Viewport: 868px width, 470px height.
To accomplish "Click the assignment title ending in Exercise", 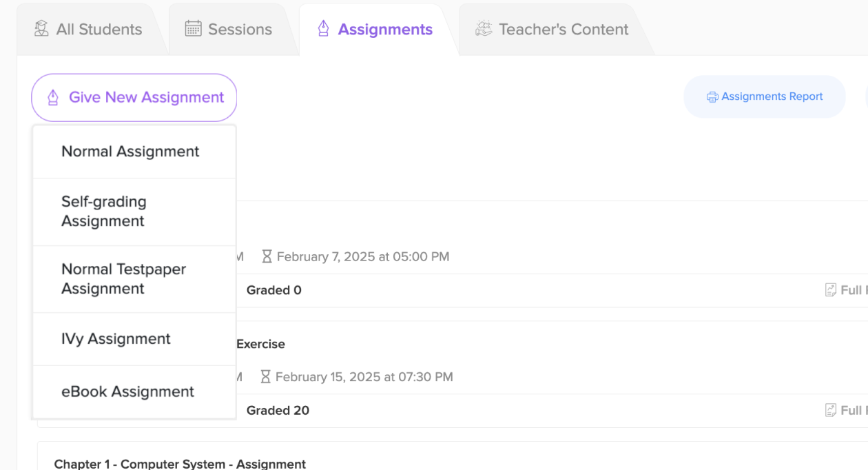I will click(x=260, y=344).
